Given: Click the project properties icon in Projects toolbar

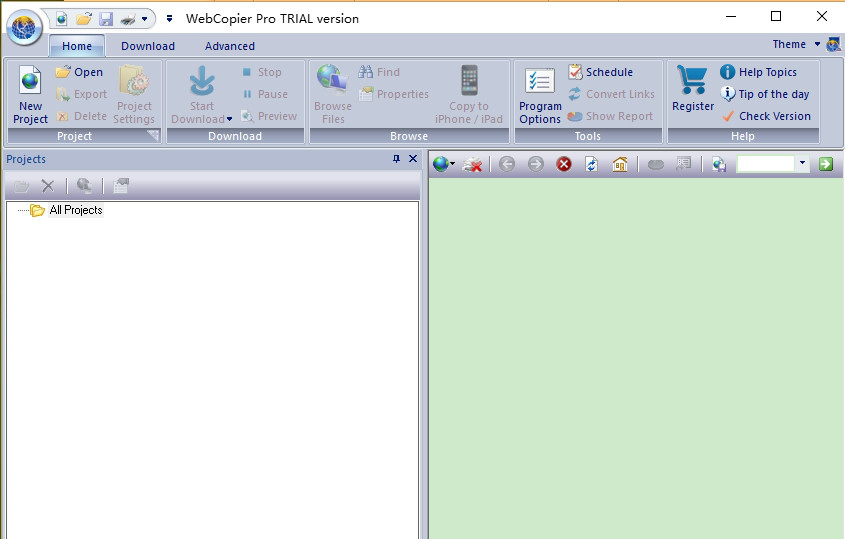Looking at the screenshot, I should [x=121, y=186].
